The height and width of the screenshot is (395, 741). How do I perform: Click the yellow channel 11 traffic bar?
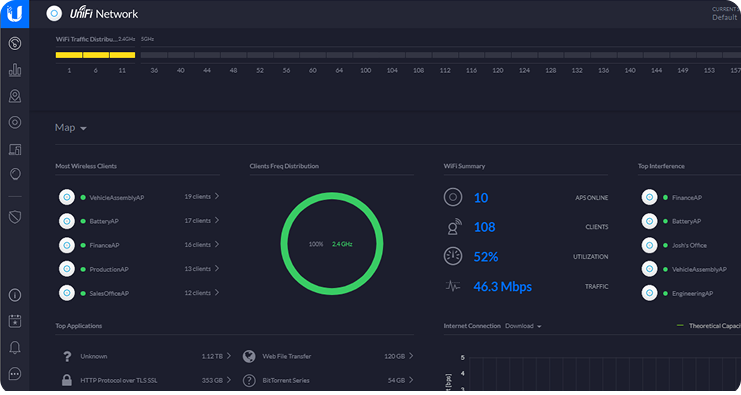[122, 55]
